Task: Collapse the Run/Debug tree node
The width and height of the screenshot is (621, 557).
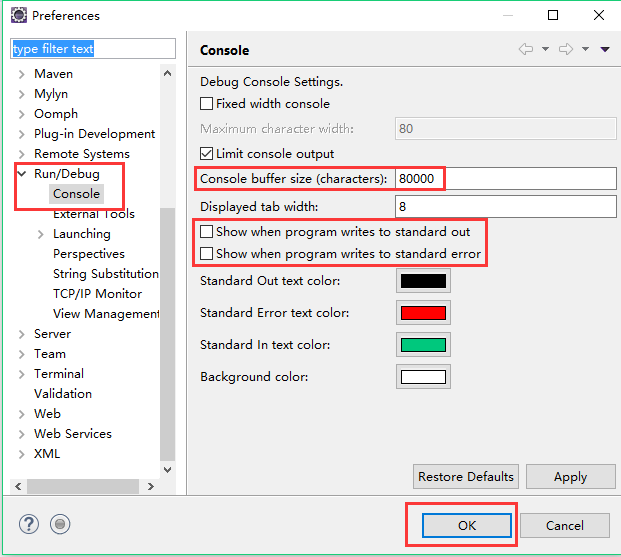Action: coord(22,174)
